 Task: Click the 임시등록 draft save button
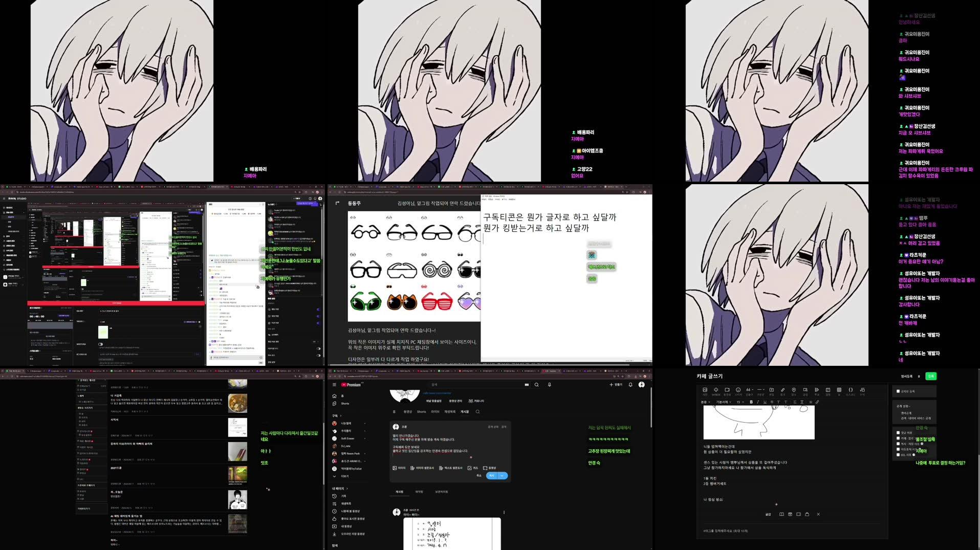(x=906, y=376)
